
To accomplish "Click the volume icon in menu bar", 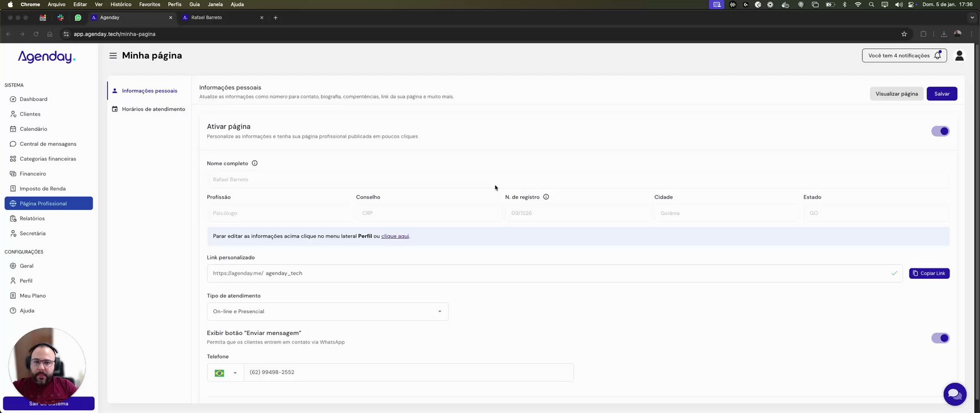I will pos(898,4).
